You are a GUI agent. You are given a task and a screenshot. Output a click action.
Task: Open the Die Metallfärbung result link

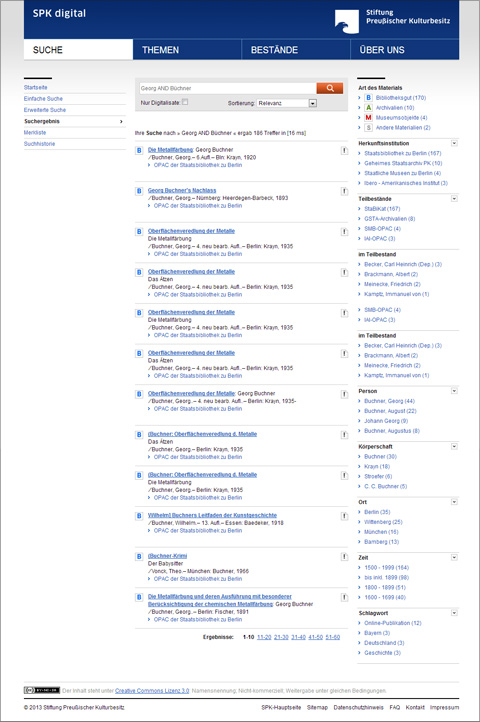point(170,150)
